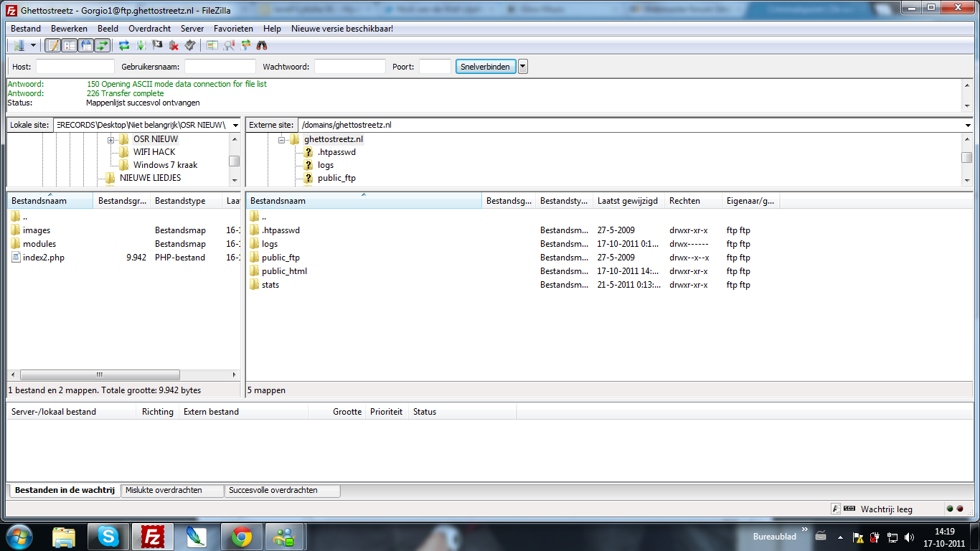Viewport: 980px width, 551px height.
Task: Open the Help menu
Action: 272,29
